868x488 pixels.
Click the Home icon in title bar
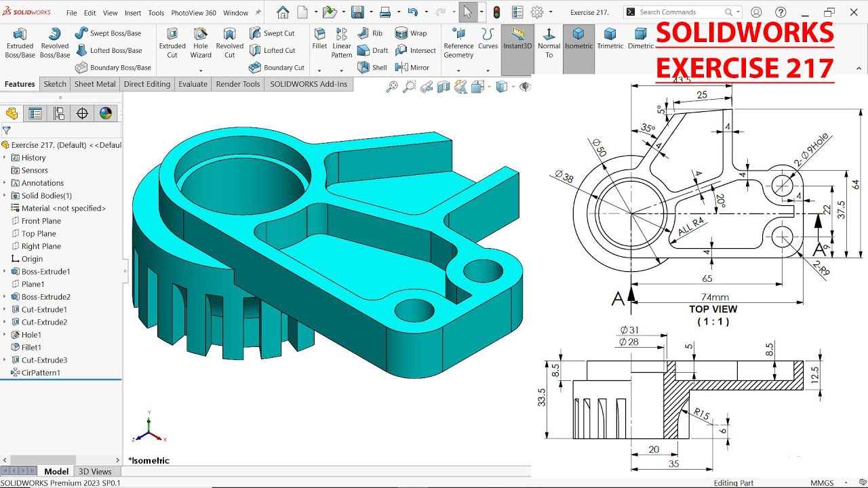click(283, 12)
